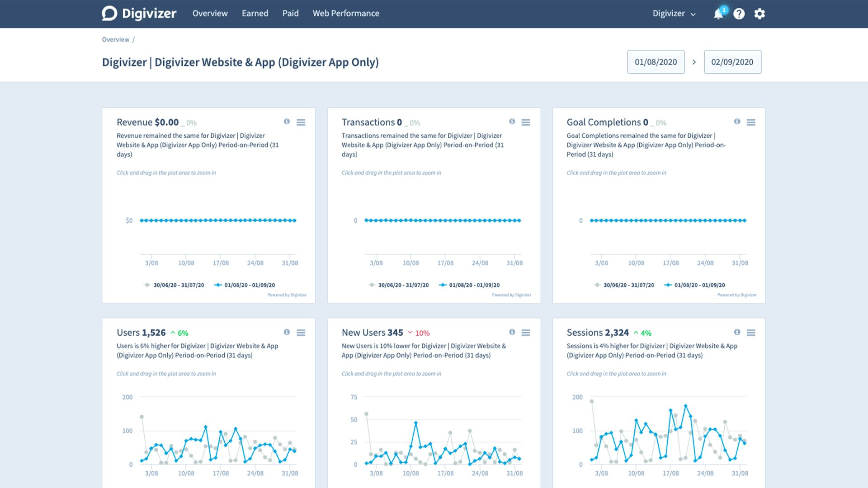Open the start date picker 01/08/2020

point(656,62)
